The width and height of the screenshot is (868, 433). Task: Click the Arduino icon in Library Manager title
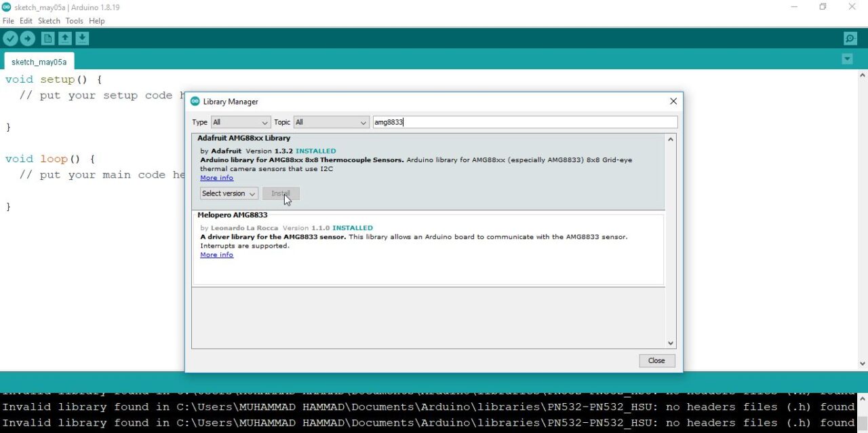[x=195, y=101]
